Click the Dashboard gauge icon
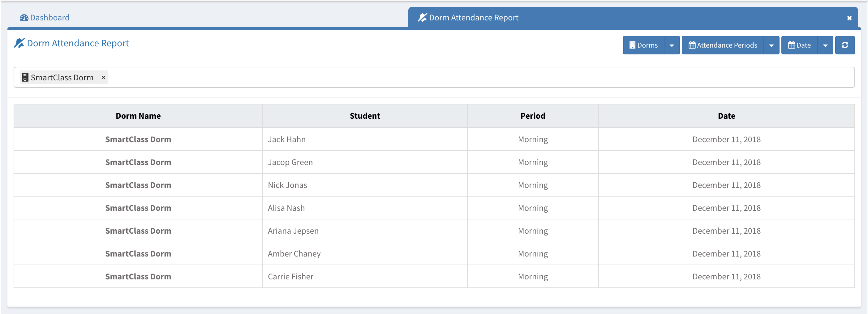This screenshot has width=868, height=314. click(24, 18)
